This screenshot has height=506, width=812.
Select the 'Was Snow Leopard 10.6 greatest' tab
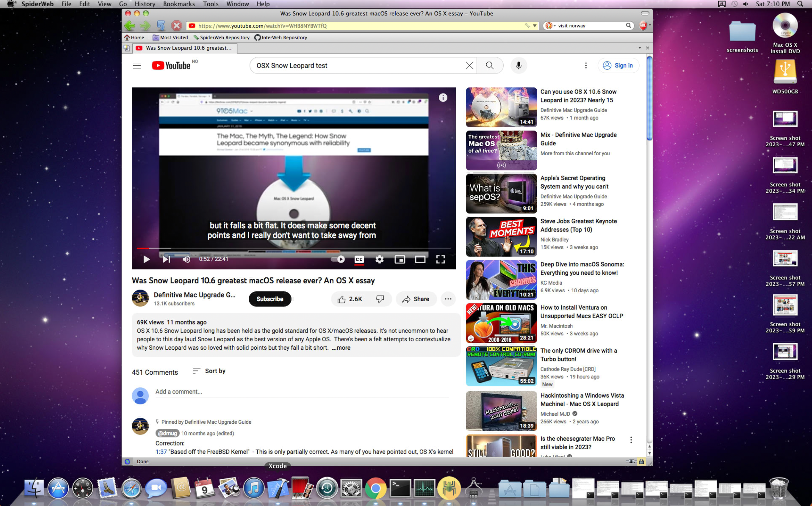click(x=185, y=48)
